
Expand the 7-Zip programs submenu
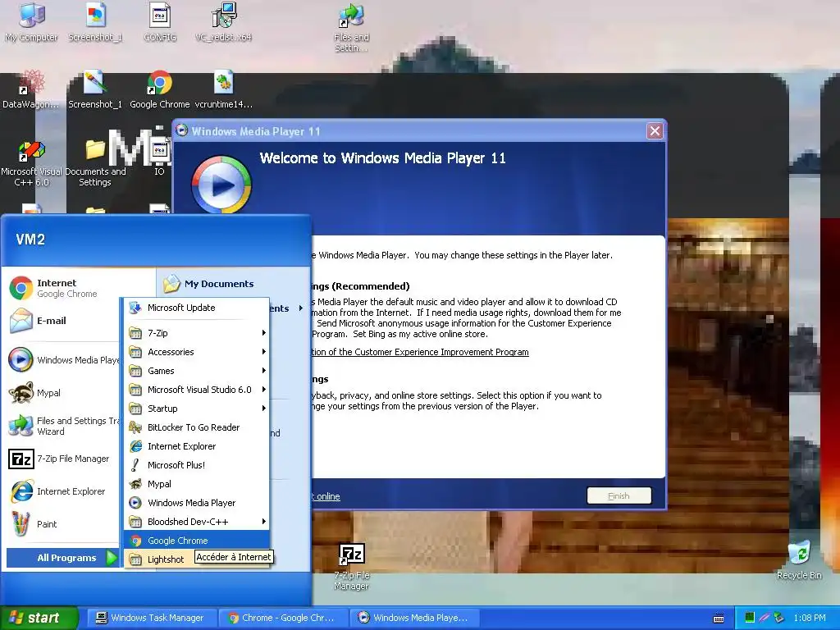(x=197, y=333)
